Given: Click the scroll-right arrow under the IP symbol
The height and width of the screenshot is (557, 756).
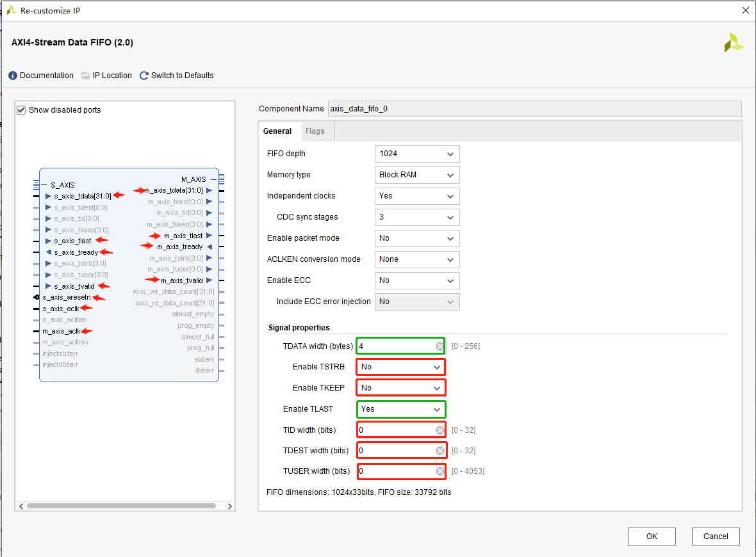Looking at the screenshot, I should tap(229, 506).
